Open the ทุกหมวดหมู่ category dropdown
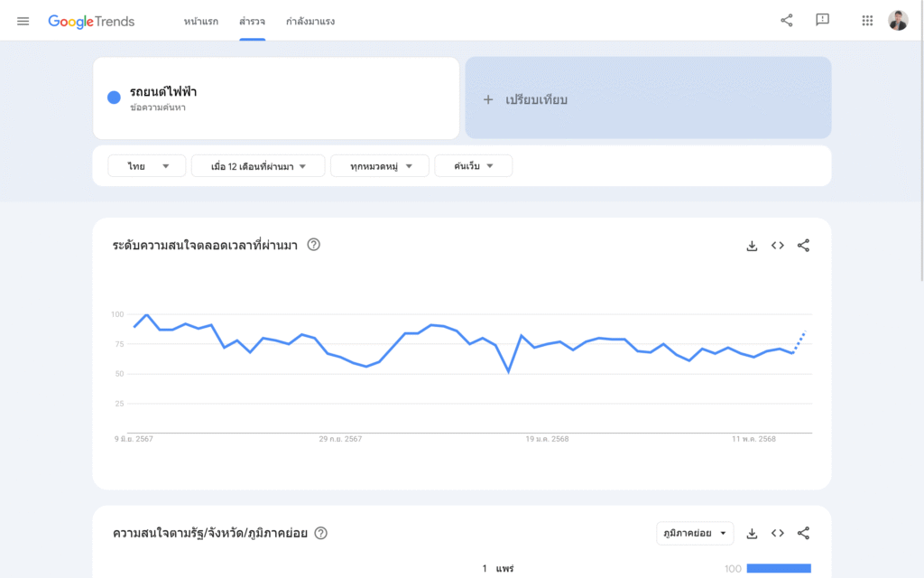The image size is (924, 578). [x=380, y=166]
